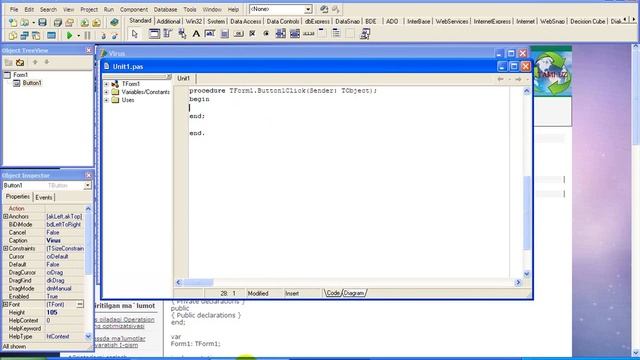Open Events tab in Object Inspector
640x360 pixels.
point(44,198)
